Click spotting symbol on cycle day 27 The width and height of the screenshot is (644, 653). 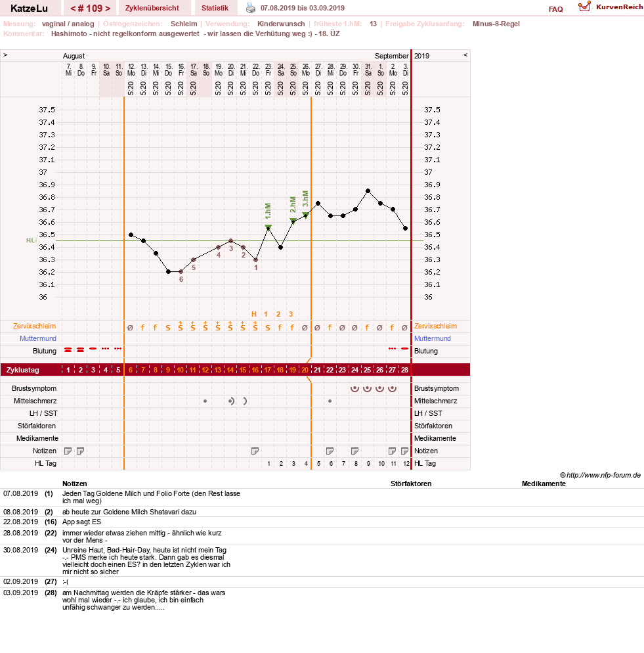[x=392, y=349]
